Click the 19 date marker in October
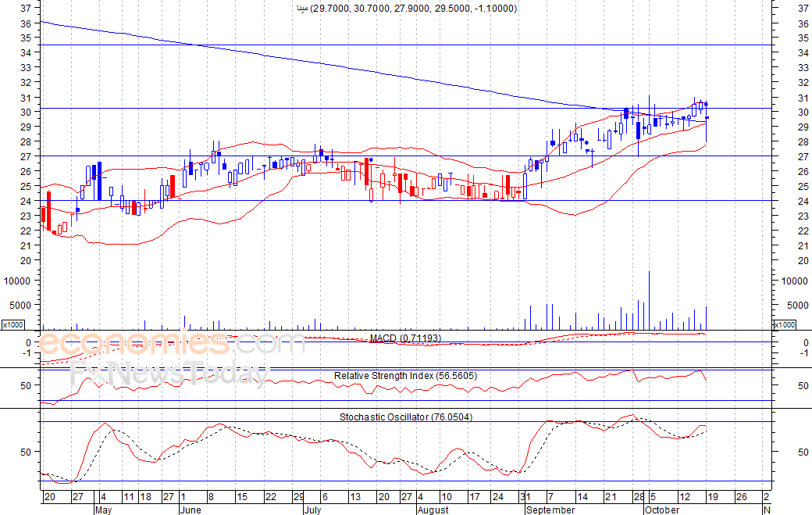Image resolution: width=812 pixels, height=515 pixels. (x=712, y=497)
